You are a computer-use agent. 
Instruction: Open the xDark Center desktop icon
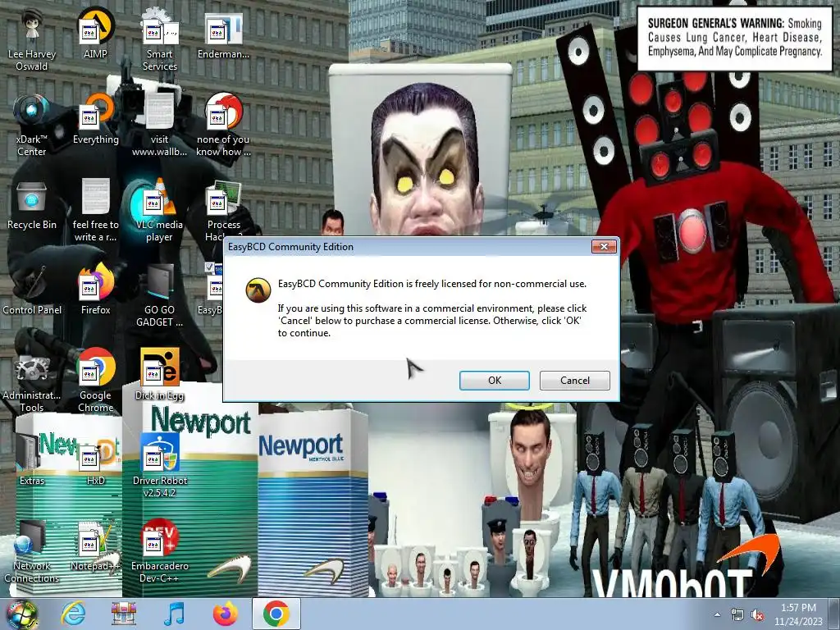coord(32,126)
